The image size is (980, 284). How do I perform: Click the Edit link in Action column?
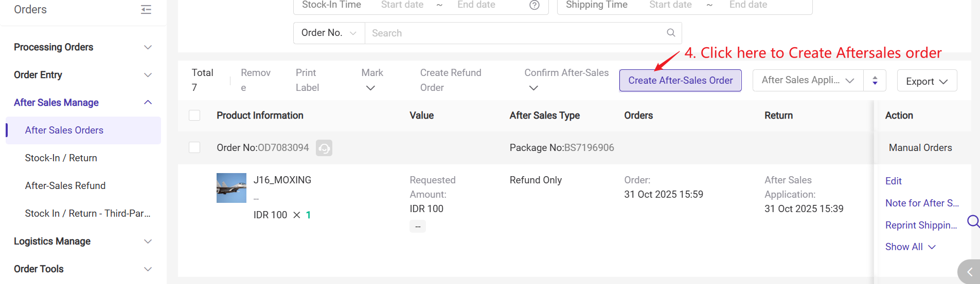[x=893, y=181]
